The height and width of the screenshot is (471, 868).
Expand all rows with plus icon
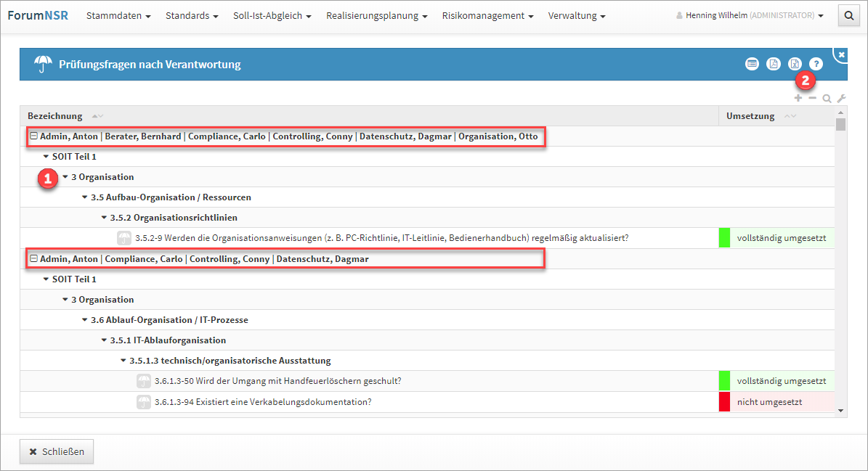[x=798, y=98]
